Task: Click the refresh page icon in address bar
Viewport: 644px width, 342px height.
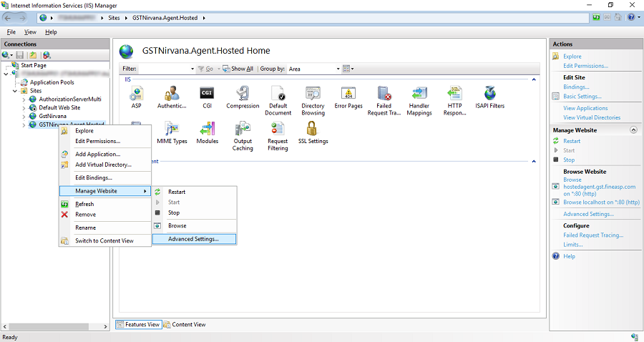Action: click(596, 17)
